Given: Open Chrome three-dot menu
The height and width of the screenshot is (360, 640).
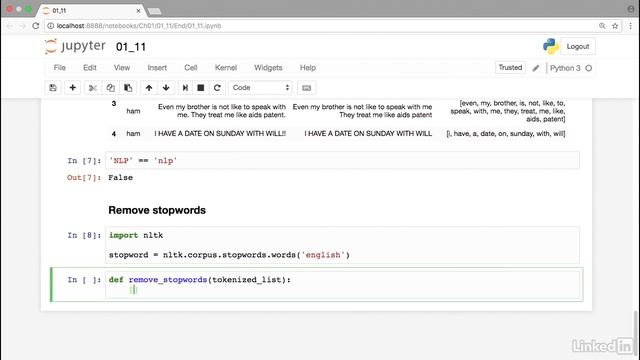Looking at the screenshot, I should click(x=630, y=26).
